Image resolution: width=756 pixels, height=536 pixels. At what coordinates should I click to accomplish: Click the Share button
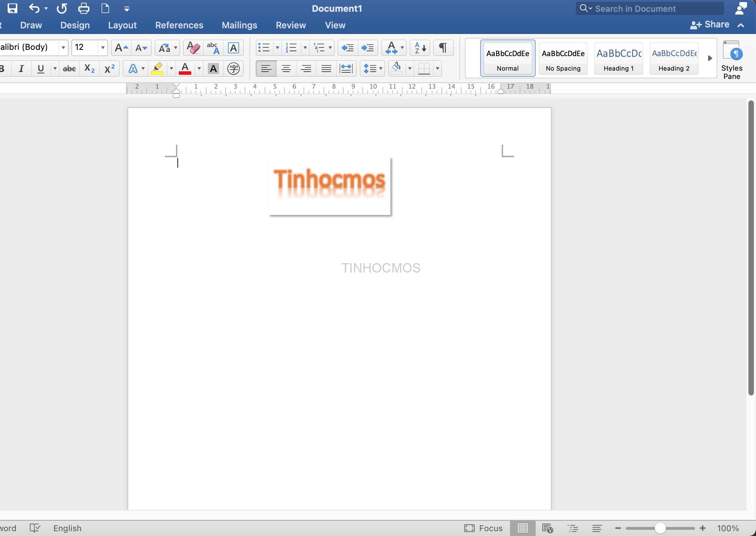(x=710, y=25)
